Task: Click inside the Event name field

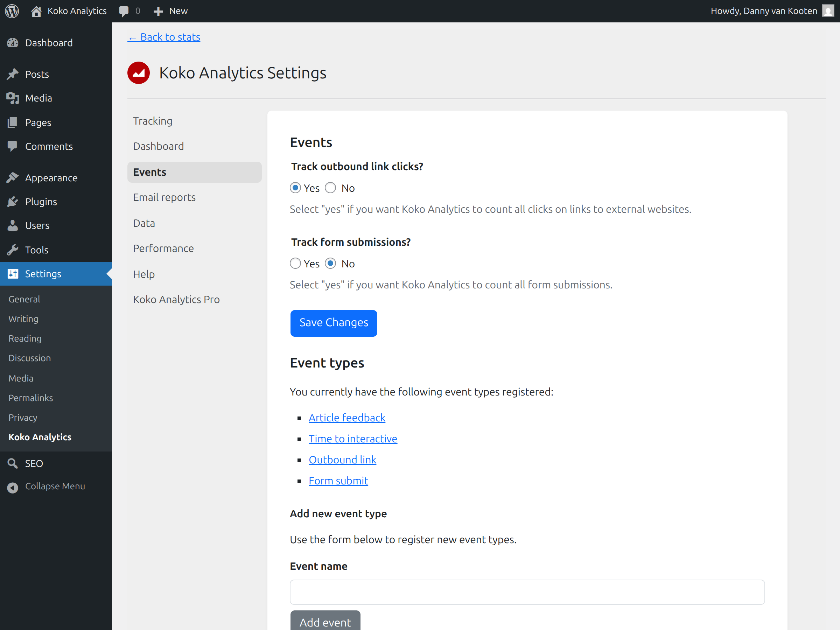Action: tap(527, 592)
